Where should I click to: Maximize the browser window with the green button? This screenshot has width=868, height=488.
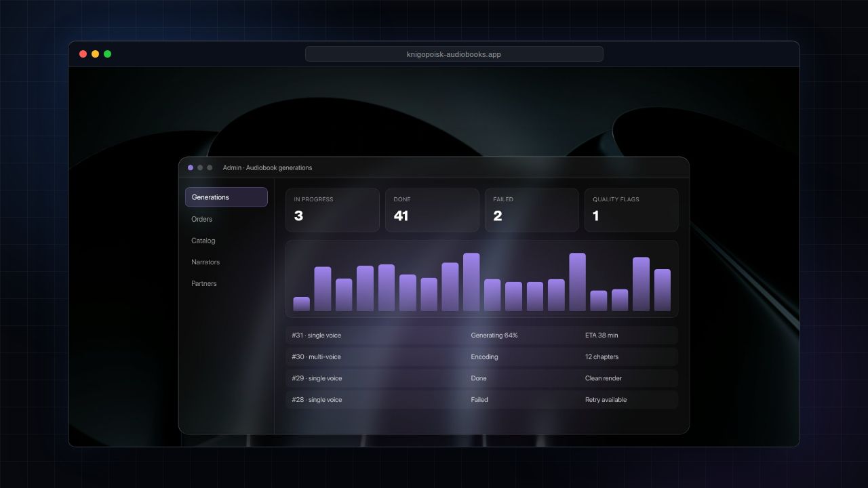[108, 54]
